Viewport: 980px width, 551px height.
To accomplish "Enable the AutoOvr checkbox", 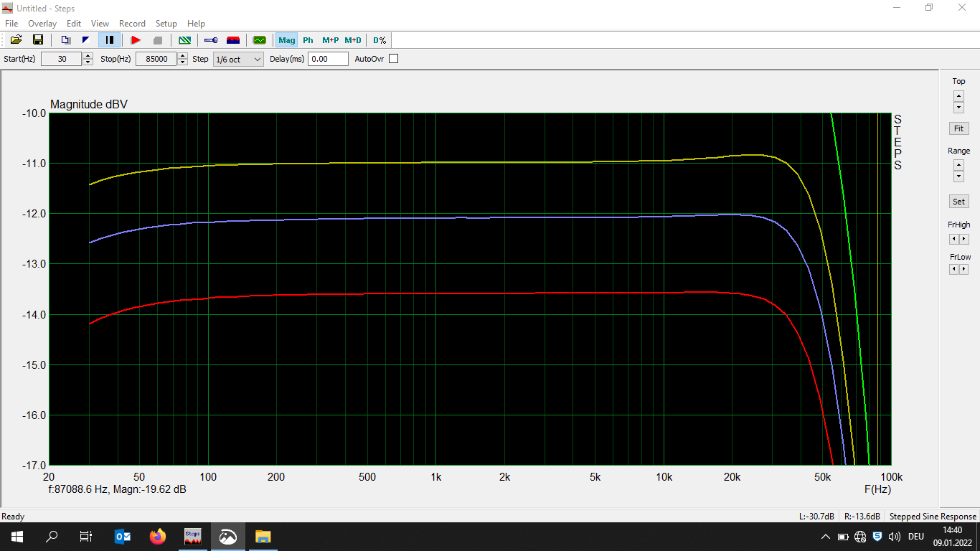I will (393, 59).
